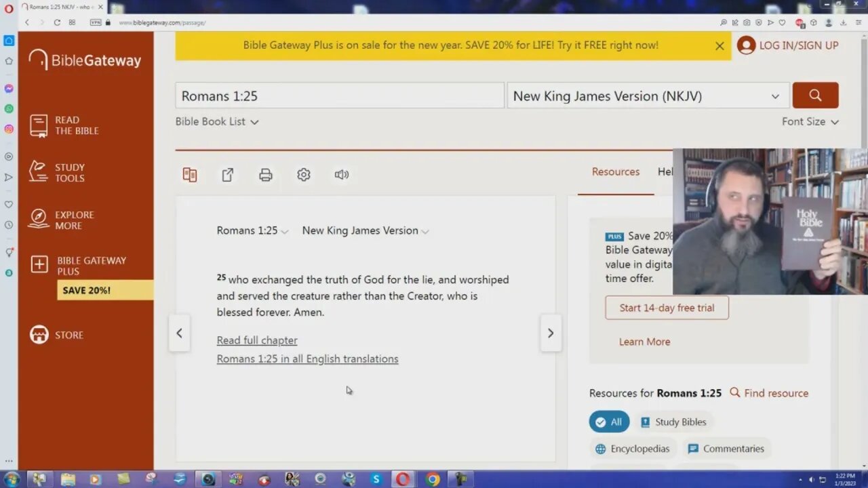The image size is (868, 488).
Task: Open Study Tools in the sidebar
Action: [58, 173]
